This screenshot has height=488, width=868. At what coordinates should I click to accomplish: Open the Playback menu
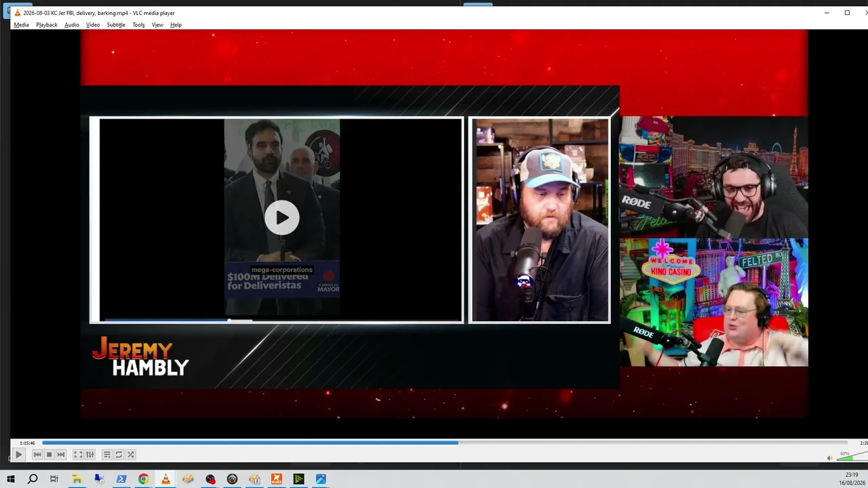click(x=47, y=25)
